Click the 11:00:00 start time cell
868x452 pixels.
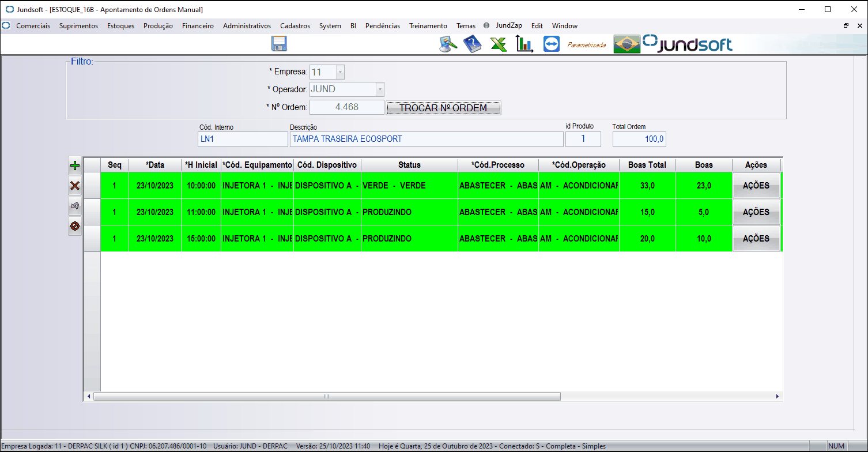[x=201, y=212]
